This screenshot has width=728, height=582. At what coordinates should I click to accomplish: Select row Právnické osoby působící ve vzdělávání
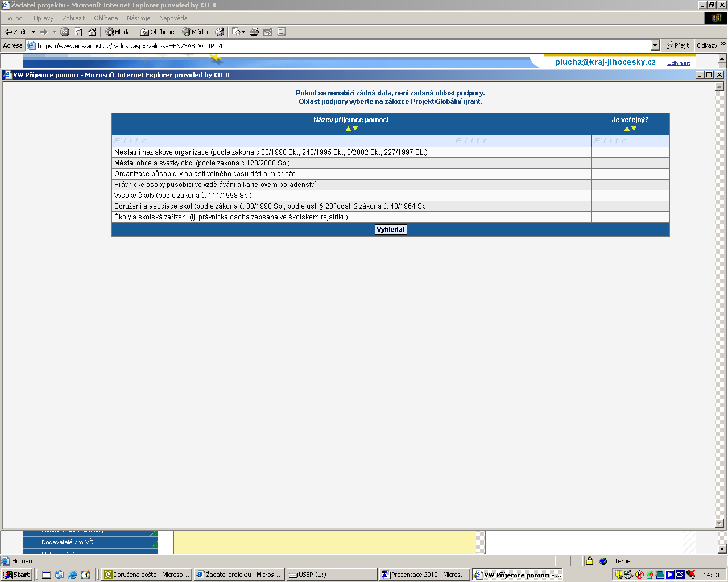pos(391,185)
